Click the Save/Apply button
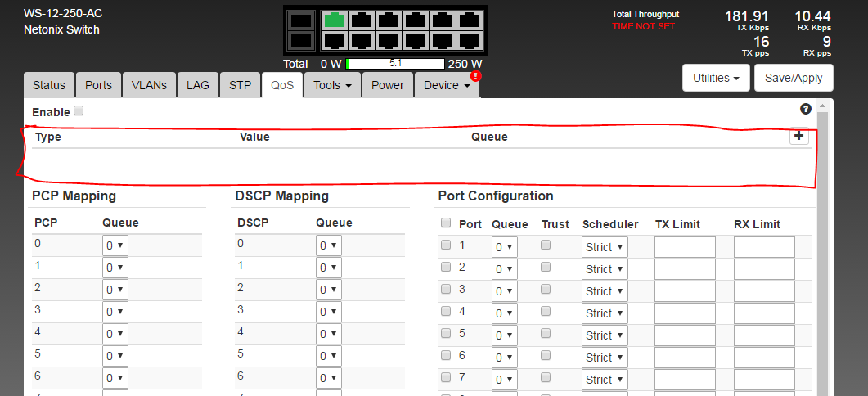This screenshot has height=396, width=868. point(794,78)
